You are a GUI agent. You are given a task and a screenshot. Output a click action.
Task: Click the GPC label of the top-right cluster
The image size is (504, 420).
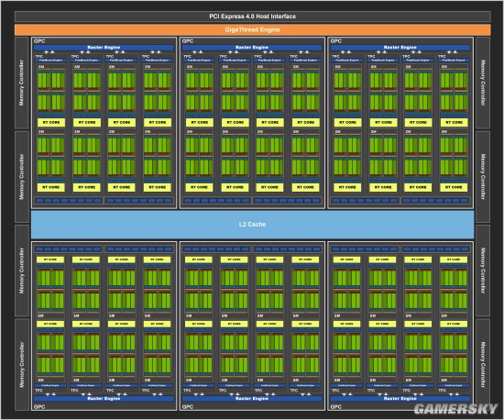[x=336, y=41]
